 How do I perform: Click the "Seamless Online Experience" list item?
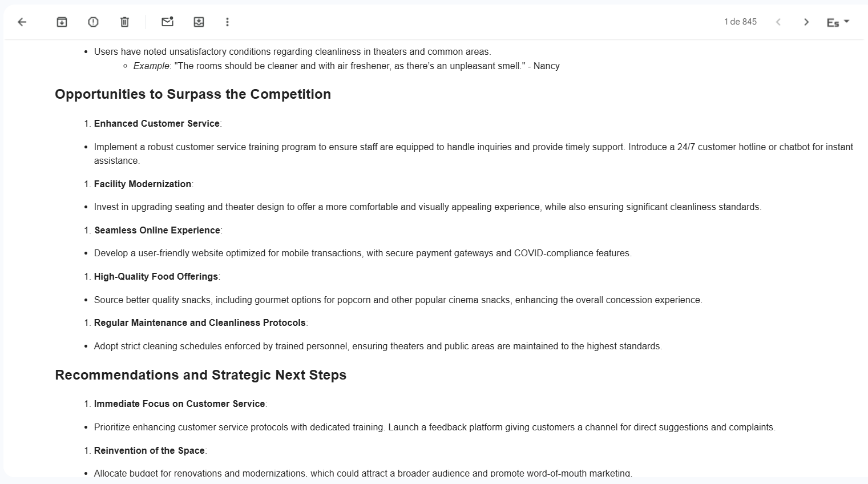pyautogui.click(x=157, y=230)
